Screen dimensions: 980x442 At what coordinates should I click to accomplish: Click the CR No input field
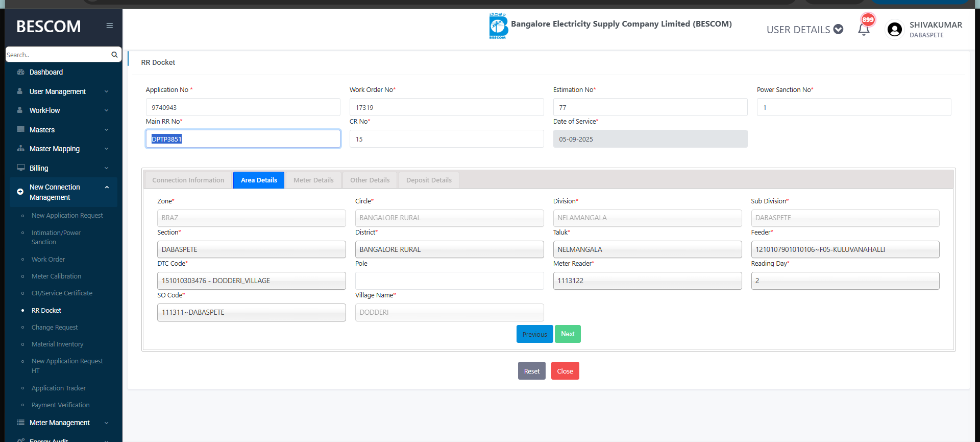point(446,139)
